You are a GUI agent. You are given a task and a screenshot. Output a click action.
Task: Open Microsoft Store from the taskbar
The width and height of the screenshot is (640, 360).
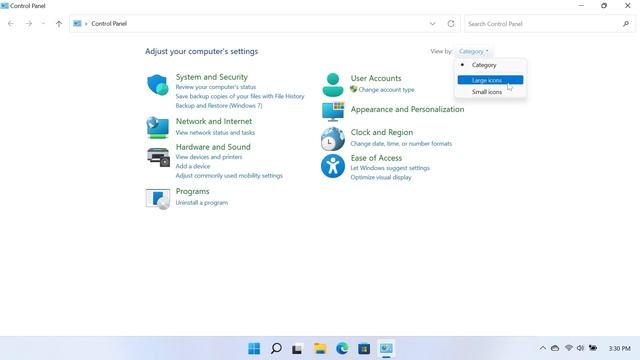pyautogui.click(x=364, y=349)
